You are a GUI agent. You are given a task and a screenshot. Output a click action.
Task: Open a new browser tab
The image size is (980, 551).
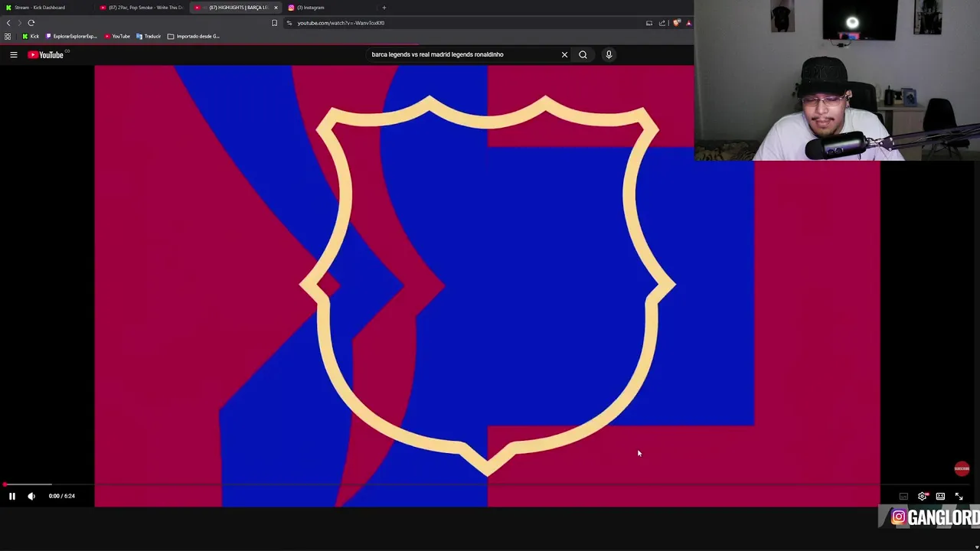point(384,8)
